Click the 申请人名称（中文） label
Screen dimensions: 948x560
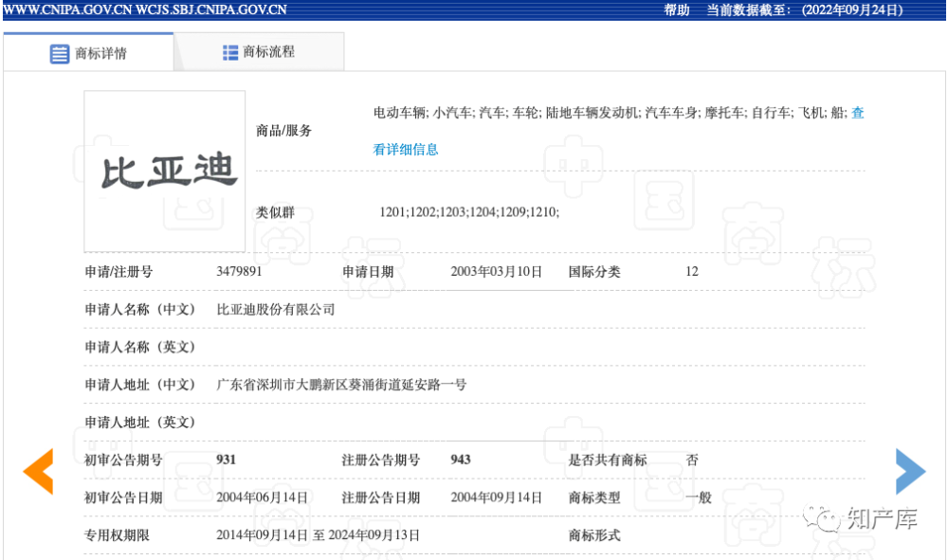(x=139, y=309)
